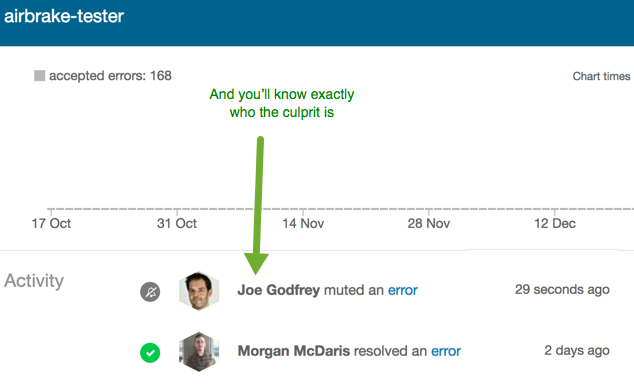Screen dimensions: 634x387
Task: Click the accepted errors: 168 legend label
Action: [x=110, y=76]
